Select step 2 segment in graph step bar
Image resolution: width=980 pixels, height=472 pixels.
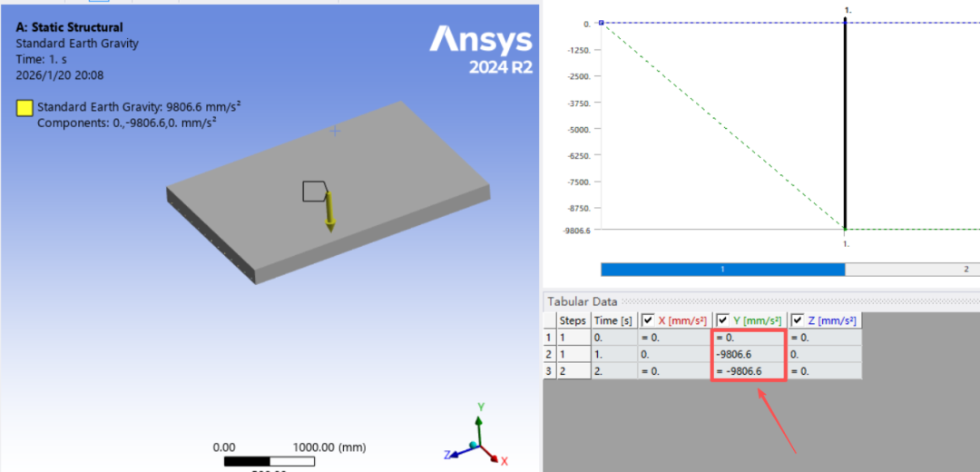pyautogui.click(x=913, y=269)
